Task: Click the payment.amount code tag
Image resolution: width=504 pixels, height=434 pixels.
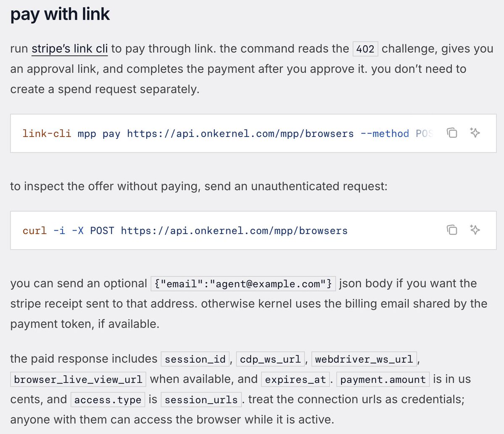Action: pos(383,379)
